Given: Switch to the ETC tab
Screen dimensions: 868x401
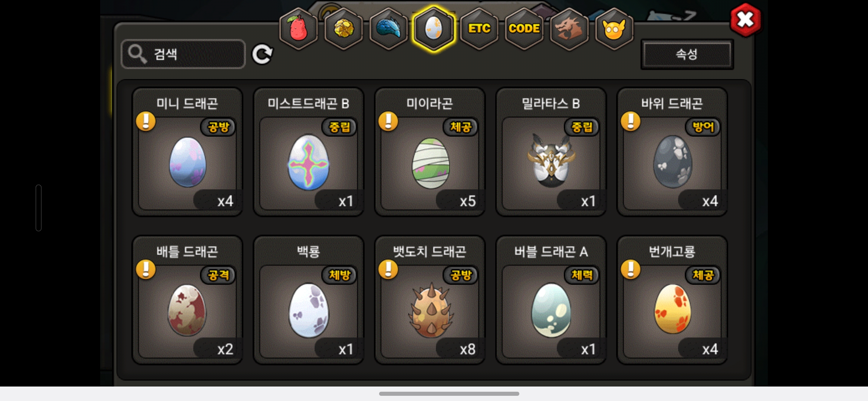Looking at the screenshot, I should (x=479, y=29).
